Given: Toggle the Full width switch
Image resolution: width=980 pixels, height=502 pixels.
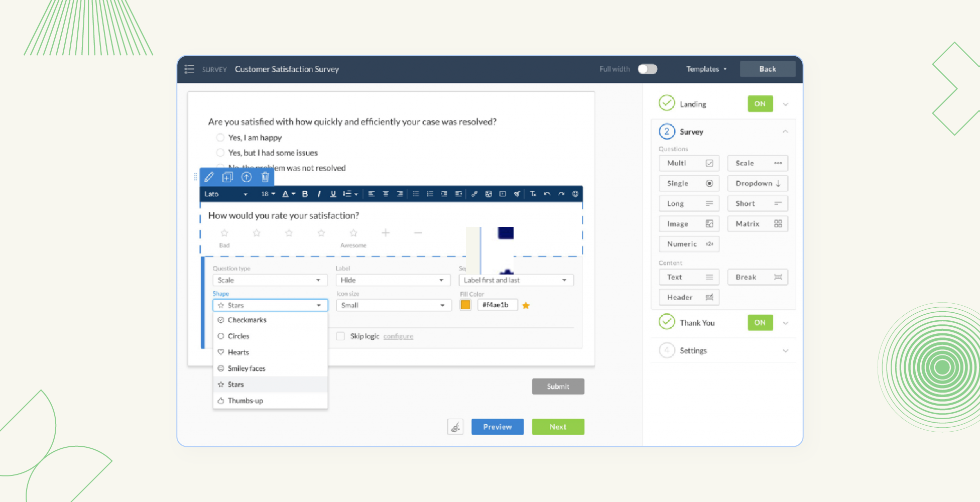Looking at the screenshot, I should 647,69.
